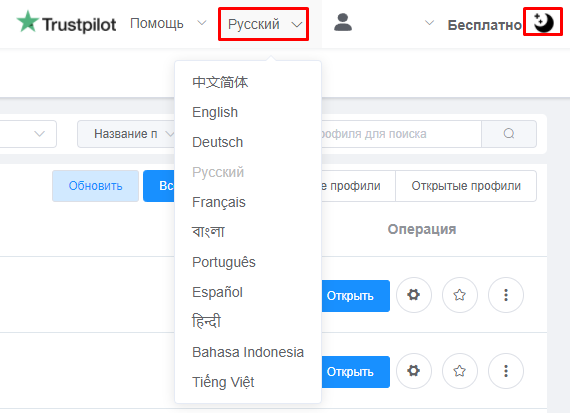The height and width of the screenshot is (413, 570).
Task: Collapse the Русский language dropdown
Action: tap(264, 24)
